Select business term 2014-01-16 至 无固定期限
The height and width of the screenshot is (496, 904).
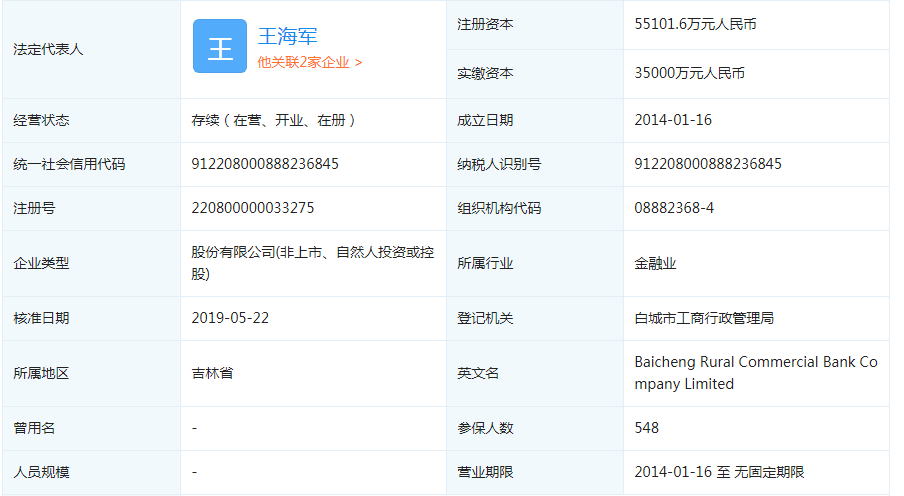click(719, 472)
